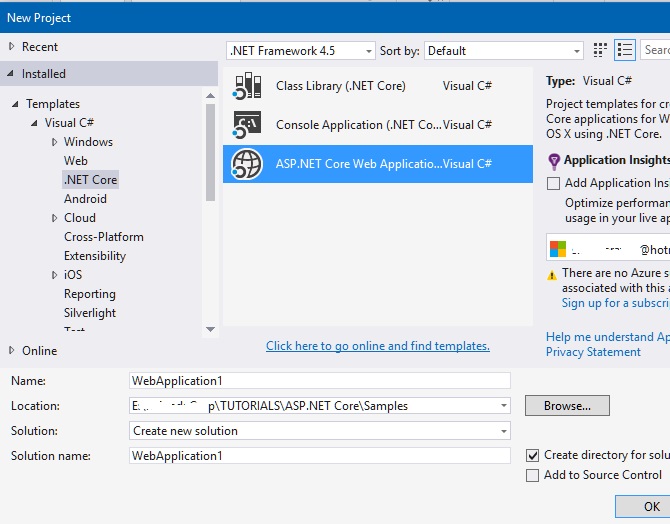The width and height of the screenshot is (670, 524).
Task: Click the Windows category label
Action: pyautogui.click(x=88, y=142)
